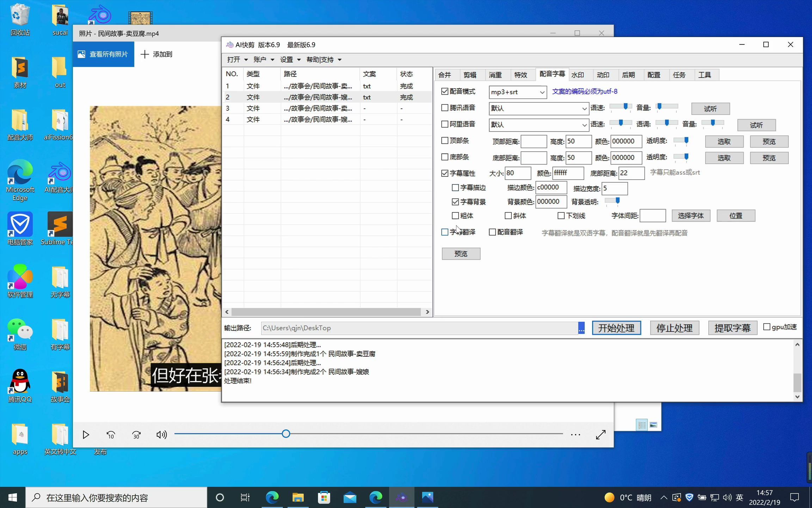
Task: Click the 开始处理 button
Action: 616,328
